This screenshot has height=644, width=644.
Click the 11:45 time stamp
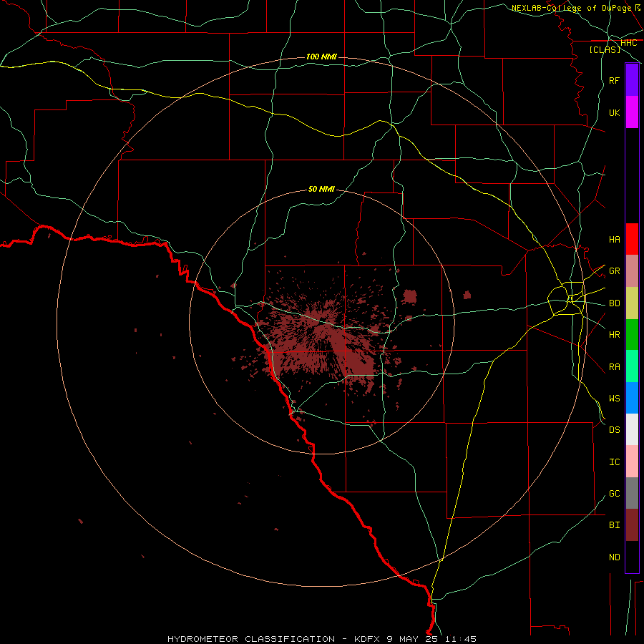[x=460, y=639]
